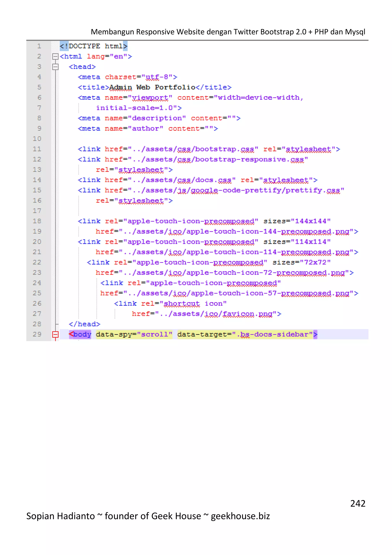Screen dimensions: 392x555
Task: Click apple-touch-icon-144-precomposed.png href
Action: pyautogui.click(x=227, y=232)
